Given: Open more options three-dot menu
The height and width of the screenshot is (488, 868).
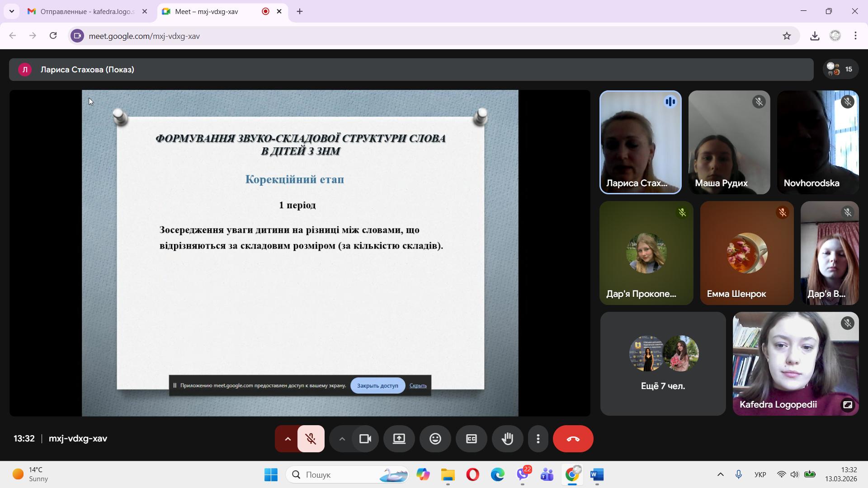Looking at the screenshot, I should pos(538,439).
